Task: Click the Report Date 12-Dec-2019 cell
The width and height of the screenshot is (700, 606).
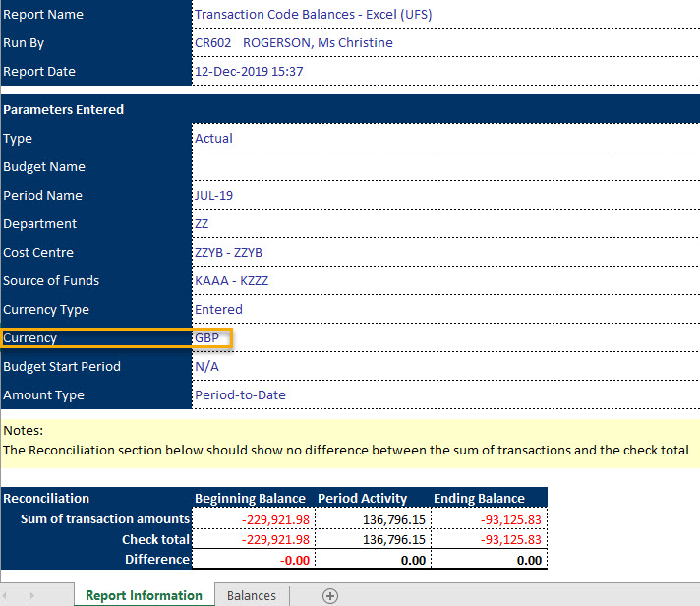Action: point(445,72)
